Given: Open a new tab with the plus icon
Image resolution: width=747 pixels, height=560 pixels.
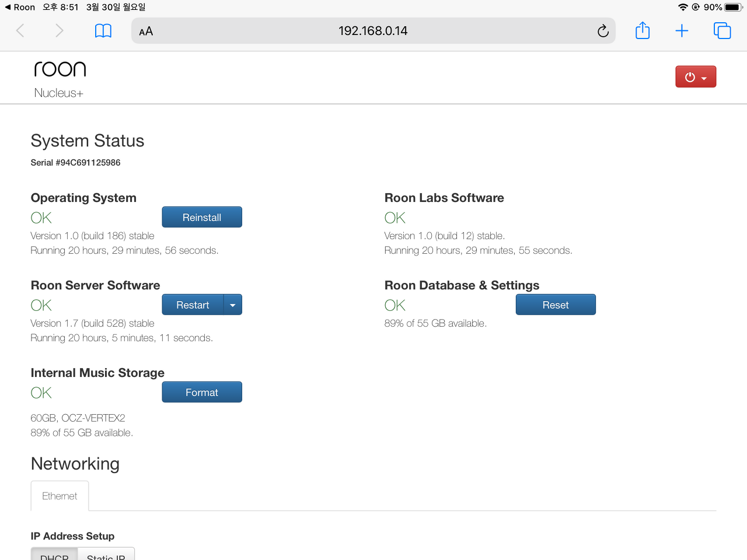Looking at the screenshot, I should [x=682, y=31].
